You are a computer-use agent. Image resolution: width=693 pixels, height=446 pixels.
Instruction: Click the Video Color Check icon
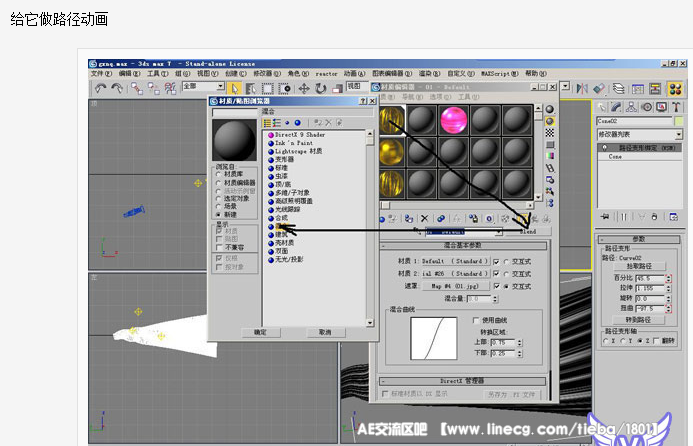550,156
